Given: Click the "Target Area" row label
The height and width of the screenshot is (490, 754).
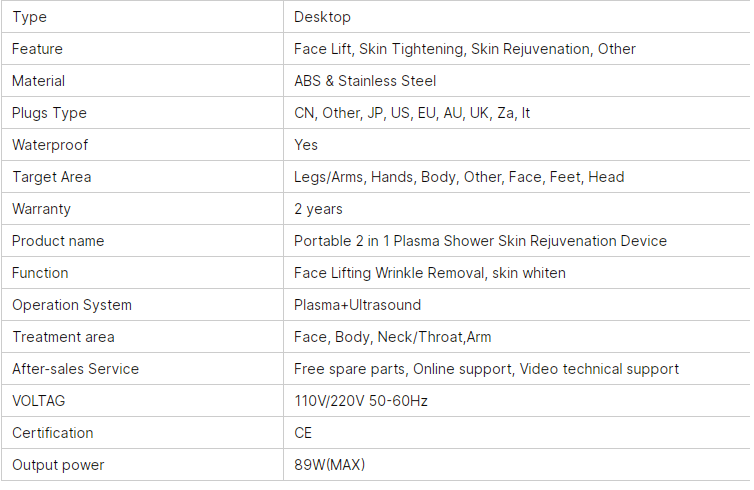Looking at the screenshot, I should click(x=51, y=177).
